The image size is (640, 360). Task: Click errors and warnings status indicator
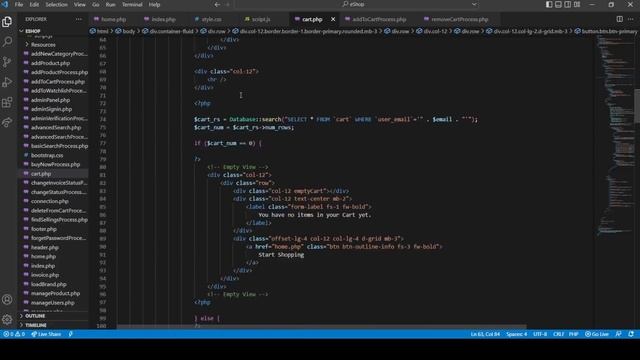pyautogui.click(x=14, y=334)
